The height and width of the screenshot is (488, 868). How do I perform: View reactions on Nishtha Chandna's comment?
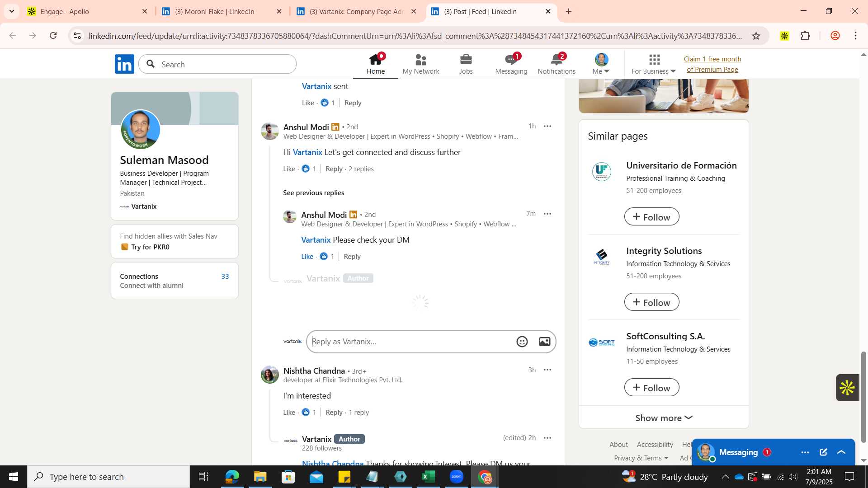tap(309, 412)
